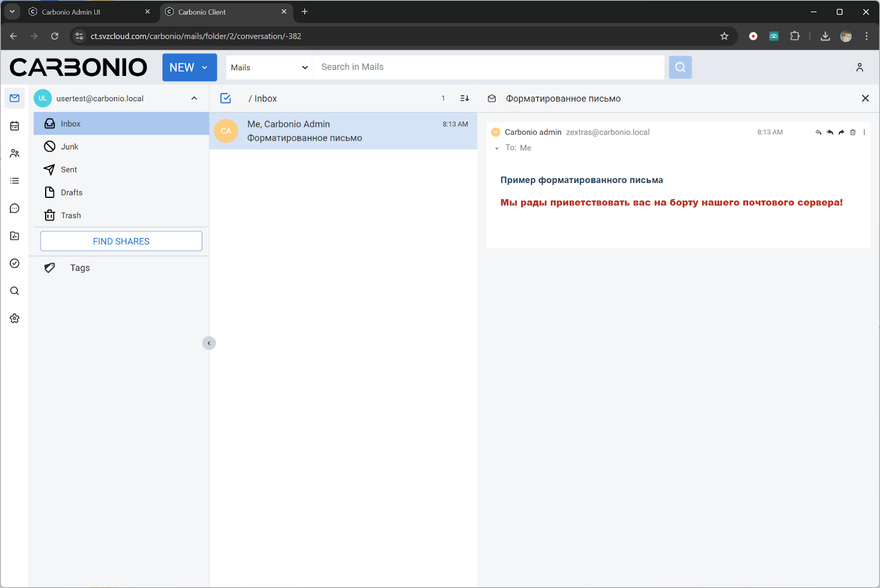Click the 8:13 AM timestamp in the message list
This screenshot has height=588, width=880.
point(455,124)
